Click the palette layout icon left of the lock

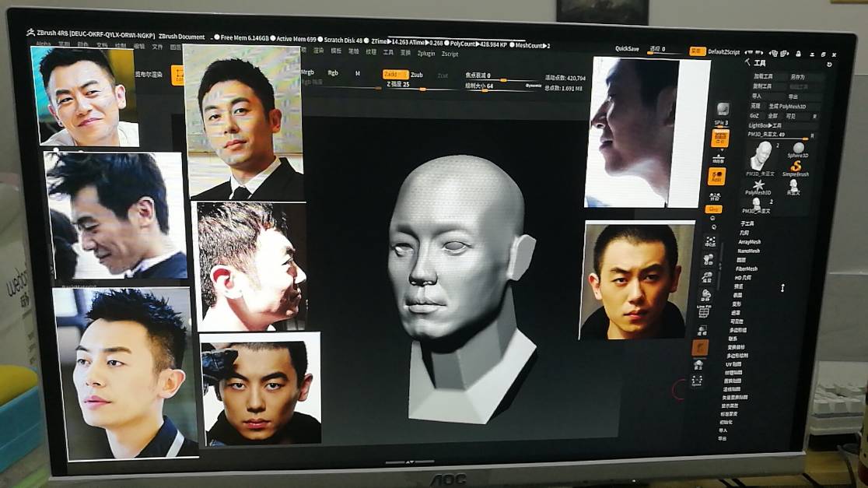pyautogui.click(x=786, y=54)
